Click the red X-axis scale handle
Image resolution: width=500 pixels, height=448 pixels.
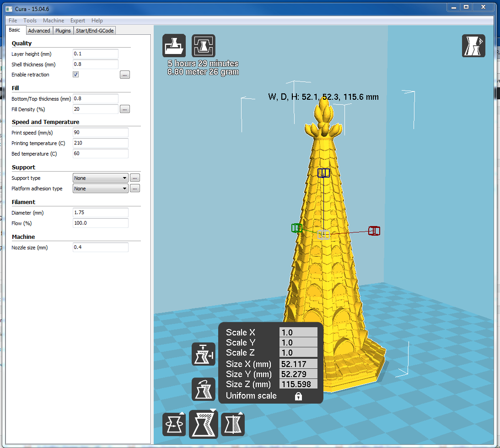point(374,231)
